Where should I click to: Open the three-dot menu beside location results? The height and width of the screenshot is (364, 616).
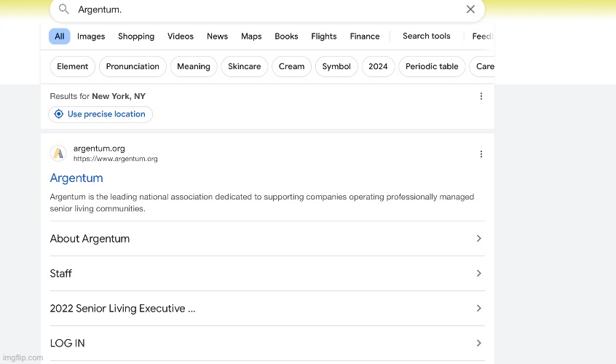[x=481, y=96]
